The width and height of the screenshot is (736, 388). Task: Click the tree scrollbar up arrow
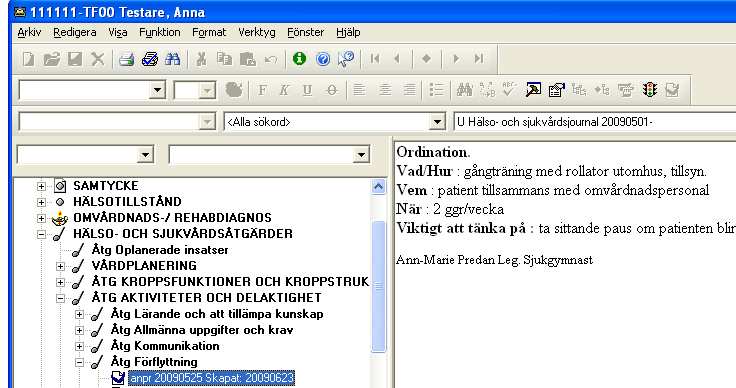(378, 186)
